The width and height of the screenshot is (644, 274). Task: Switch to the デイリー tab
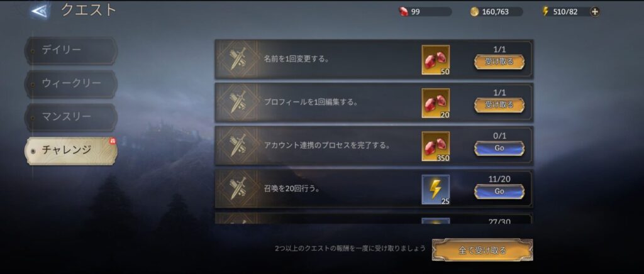click(x=71, y=50)
